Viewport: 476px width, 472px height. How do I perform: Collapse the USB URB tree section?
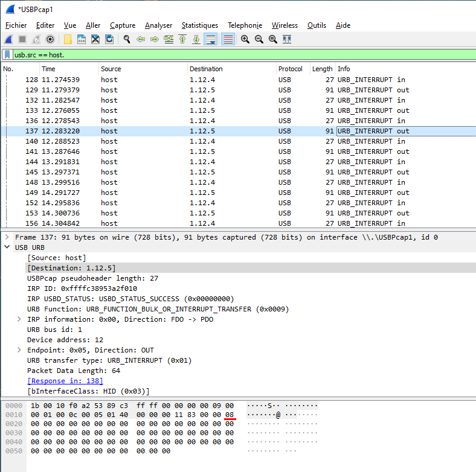coord(7,247)
